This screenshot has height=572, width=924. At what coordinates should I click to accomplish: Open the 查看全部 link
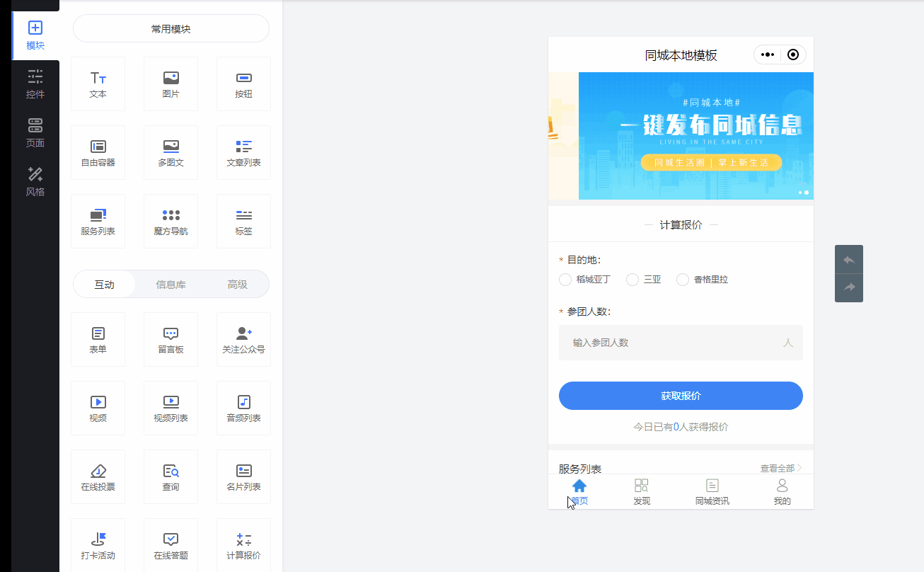[x=781, y=468]
